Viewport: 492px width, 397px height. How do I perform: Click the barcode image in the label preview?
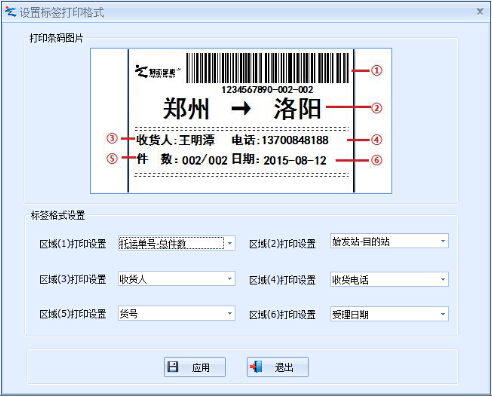[268, 68]
